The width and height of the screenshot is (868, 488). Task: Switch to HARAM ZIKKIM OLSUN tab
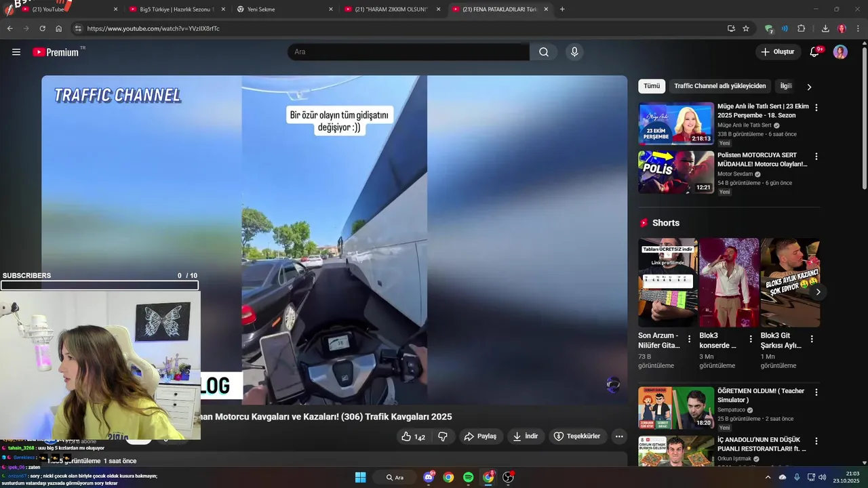click(392, 9)
